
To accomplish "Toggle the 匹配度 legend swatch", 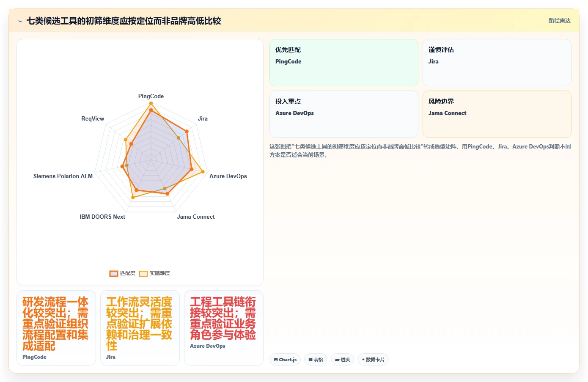I will coord(114,274).
